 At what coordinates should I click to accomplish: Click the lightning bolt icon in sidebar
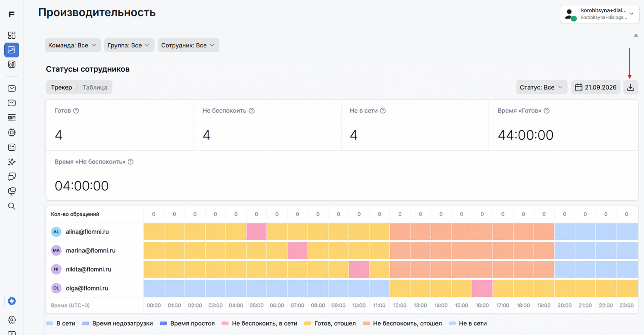point(12,301)
